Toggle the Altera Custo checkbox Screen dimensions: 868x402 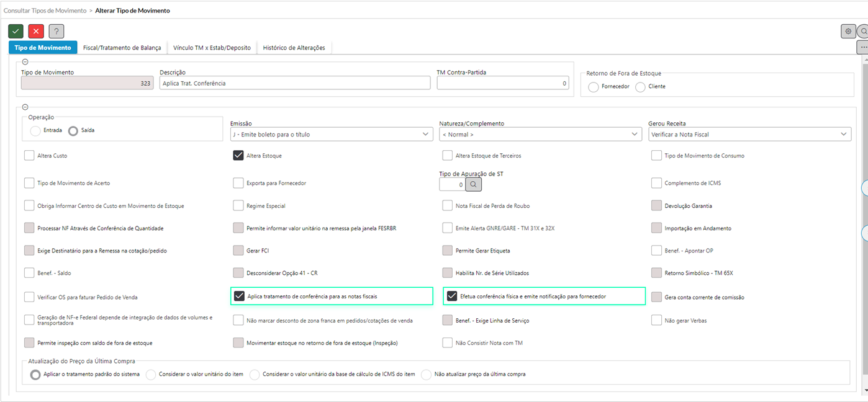point(29,156)
